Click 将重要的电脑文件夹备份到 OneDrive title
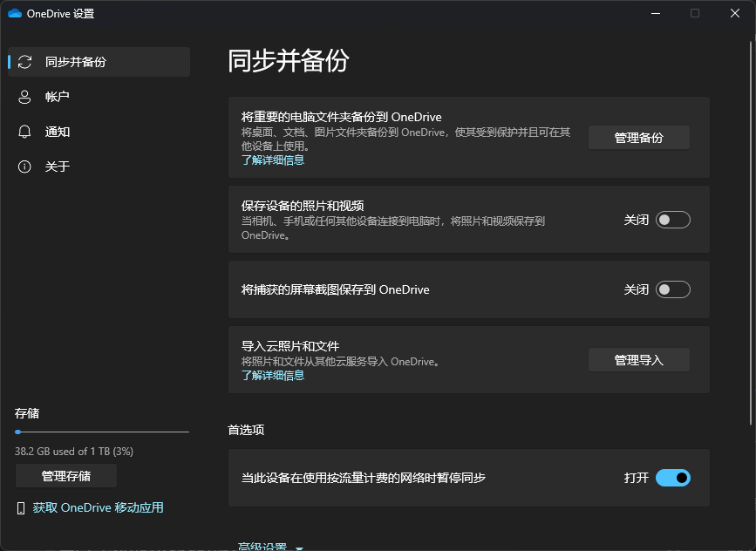The width and height of the screenshot is (756, 551). click(341, 117)
